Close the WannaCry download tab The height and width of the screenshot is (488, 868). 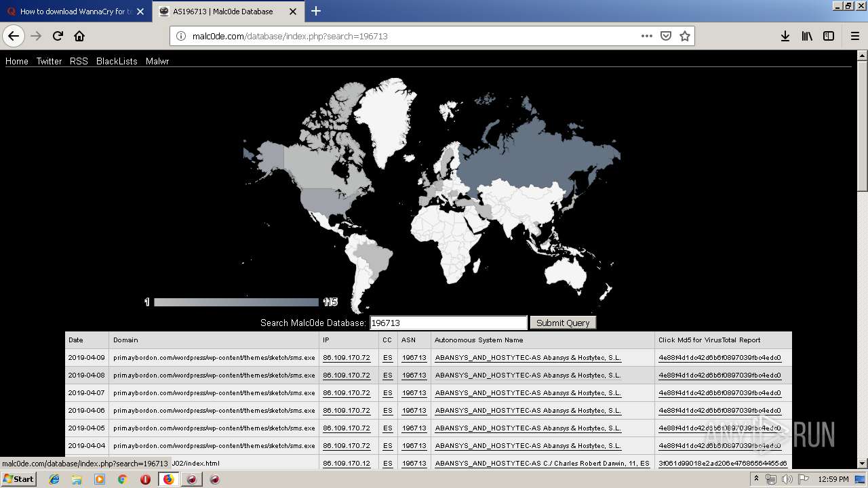click(x=141, y=12)
